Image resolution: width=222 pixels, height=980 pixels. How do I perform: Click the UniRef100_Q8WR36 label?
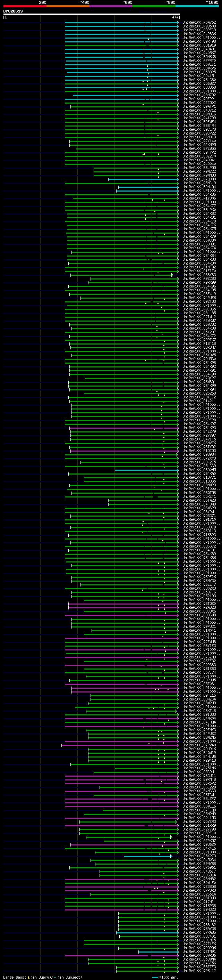(x=199, y=955)
